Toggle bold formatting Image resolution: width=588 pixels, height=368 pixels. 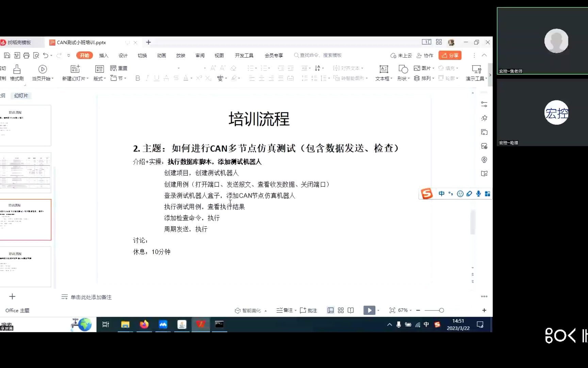pyautogui.click(x=137, y=78)
